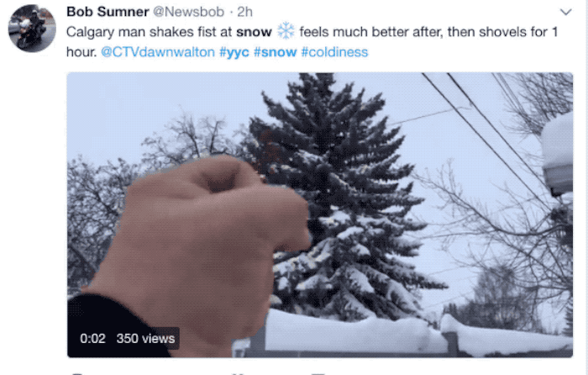Visit the @CTVdawnwalton mention
Screen dimensions: 588x375
[x=158, y=52]
